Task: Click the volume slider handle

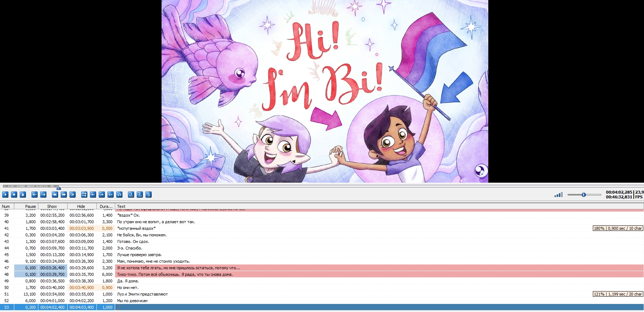Action: pos(584,195)
